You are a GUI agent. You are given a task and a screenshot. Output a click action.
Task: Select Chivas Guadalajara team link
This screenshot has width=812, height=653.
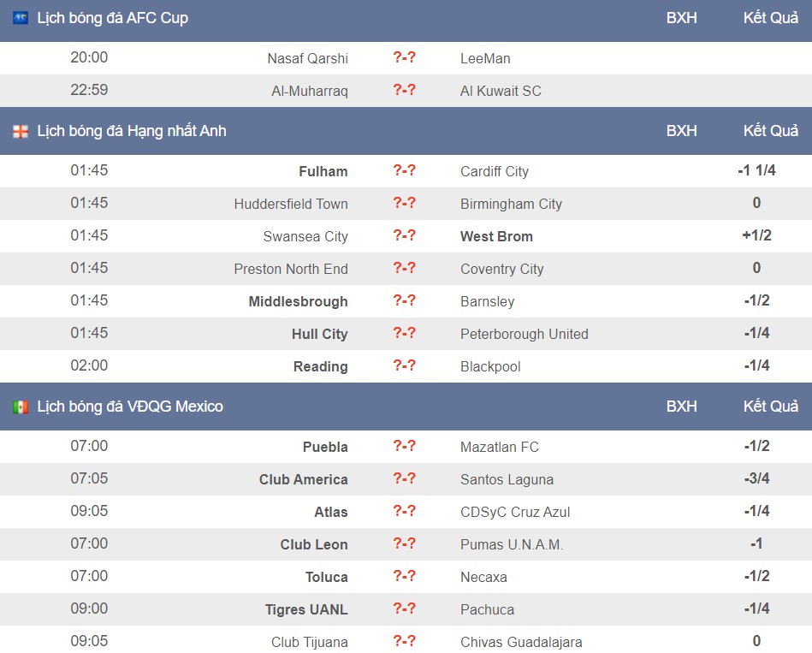521,642
